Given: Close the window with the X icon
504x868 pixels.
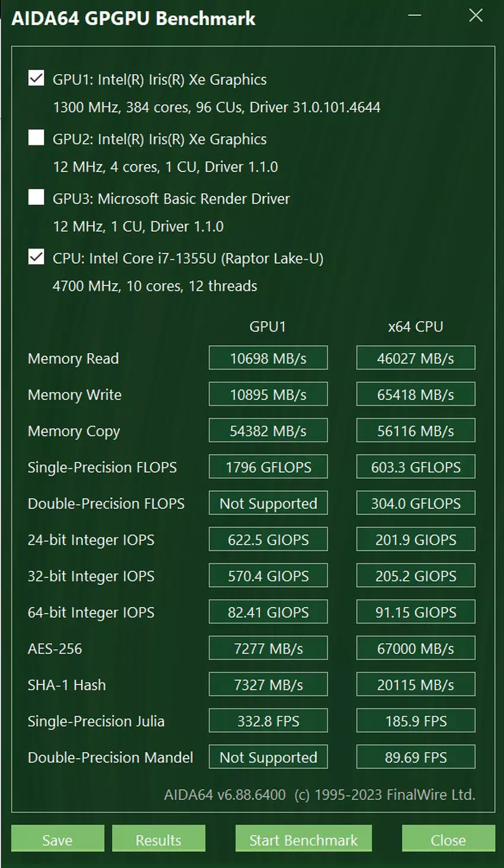Looking at the screenshot, I should coord(476,15).
